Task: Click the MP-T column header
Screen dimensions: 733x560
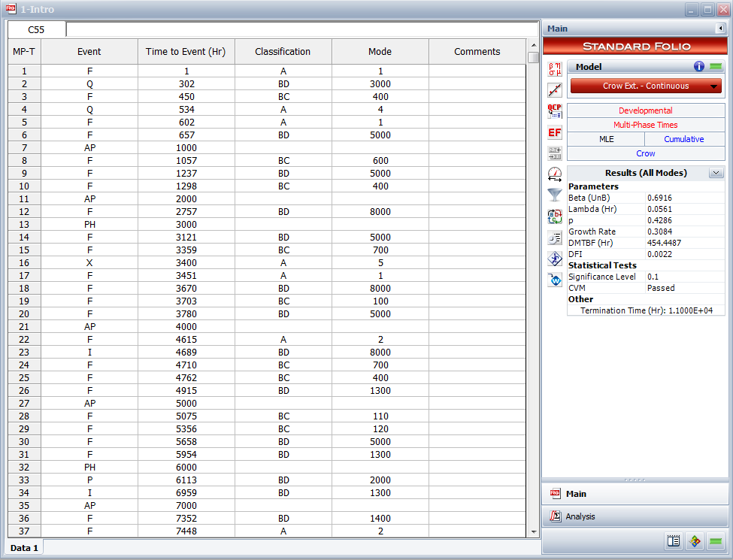Action: tap(24, 51)
